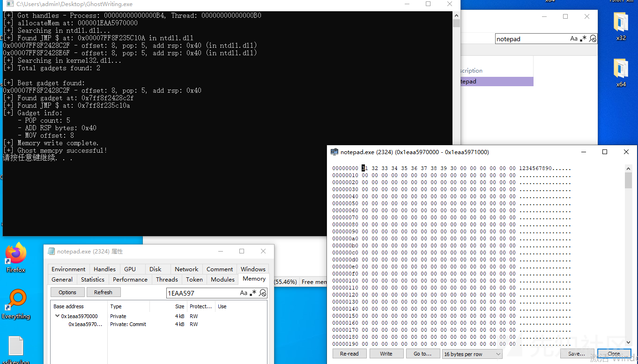Click 'Total gadgets found: 2' console line
The image size is (638, 364).
52,68
